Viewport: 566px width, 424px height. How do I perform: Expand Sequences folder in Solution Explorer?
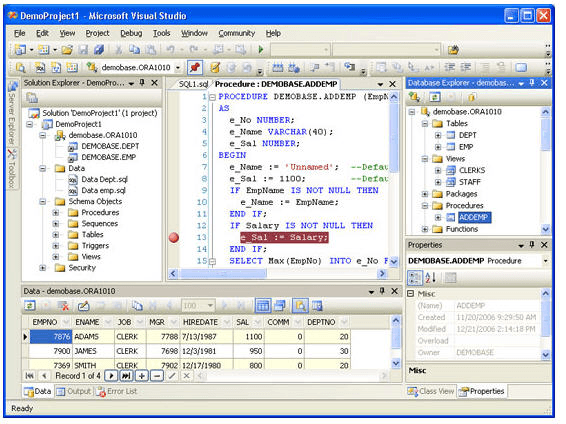[56, 224]
